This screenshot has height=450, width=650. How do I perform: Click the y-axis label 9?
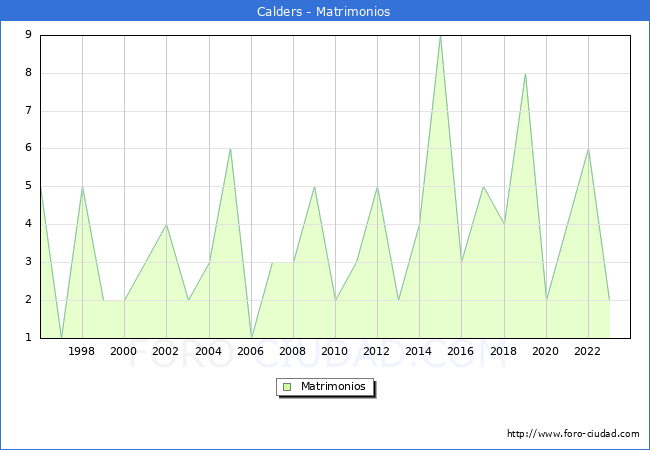click(28, 35)
